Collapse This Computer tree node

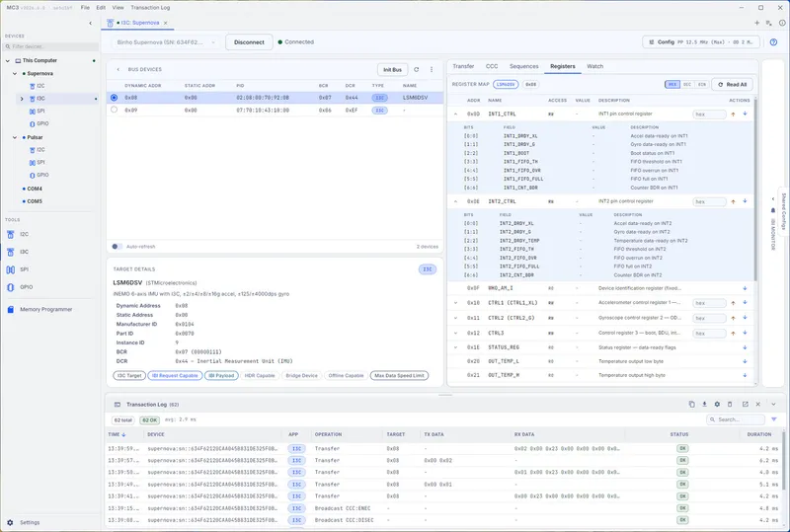pos(8,60)
